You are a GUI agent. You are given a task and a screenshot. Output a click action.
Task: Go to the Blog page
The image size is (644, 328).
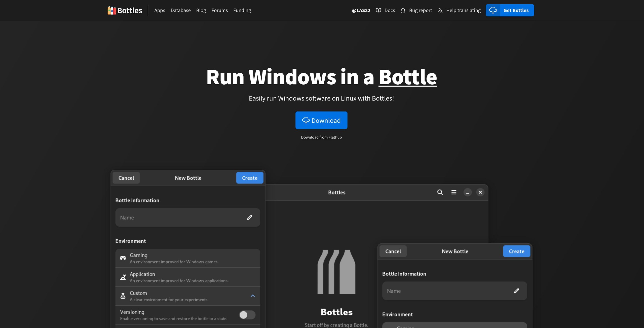201,10
